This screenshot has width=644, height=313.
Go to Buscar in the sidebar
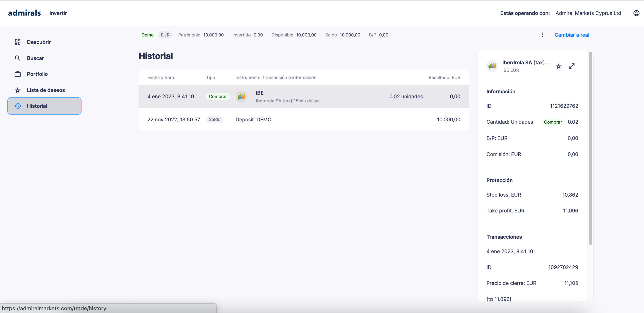coord(44,58)
